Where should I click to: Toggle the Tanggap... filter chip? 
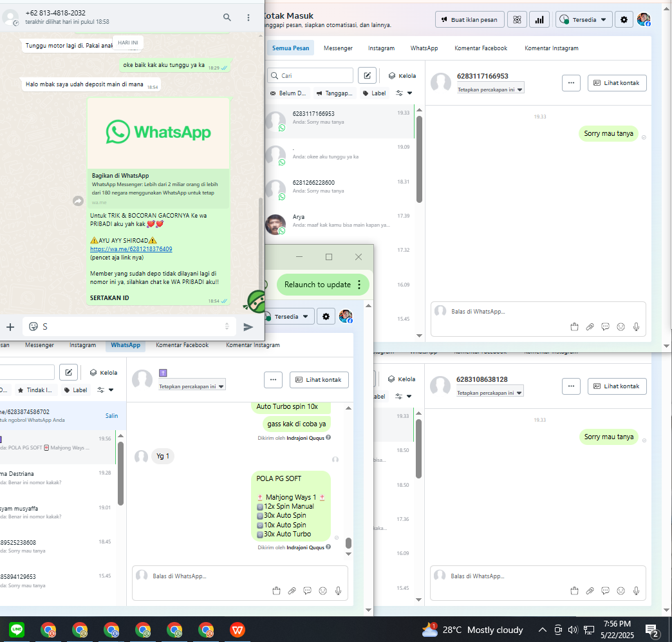pyautogui.click(x=334, y=93)
